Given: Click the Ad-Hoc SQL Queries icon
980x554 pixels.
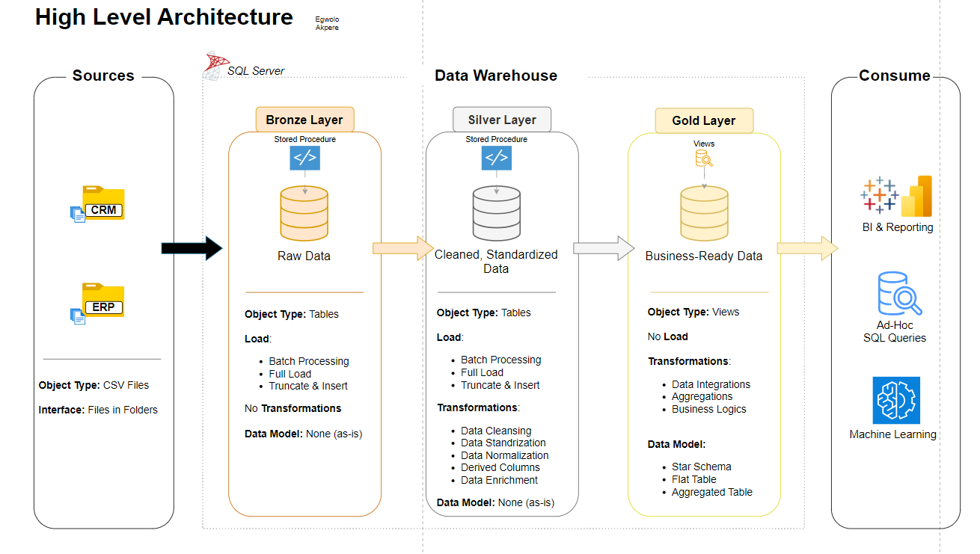Looking at the screenshot, I should tap(898, 294).
